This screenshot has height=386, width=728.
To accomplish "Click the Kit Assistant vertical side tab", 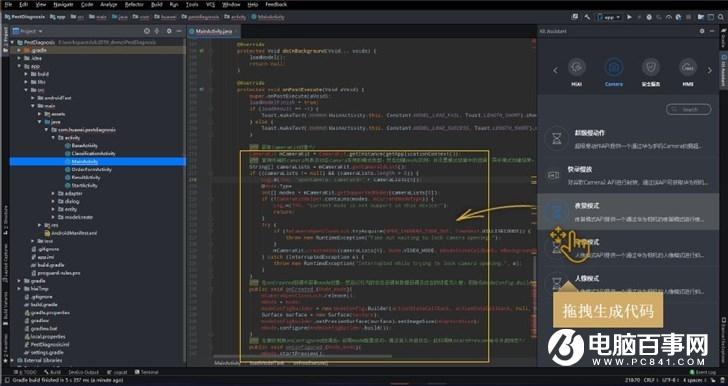I will 723,70.
